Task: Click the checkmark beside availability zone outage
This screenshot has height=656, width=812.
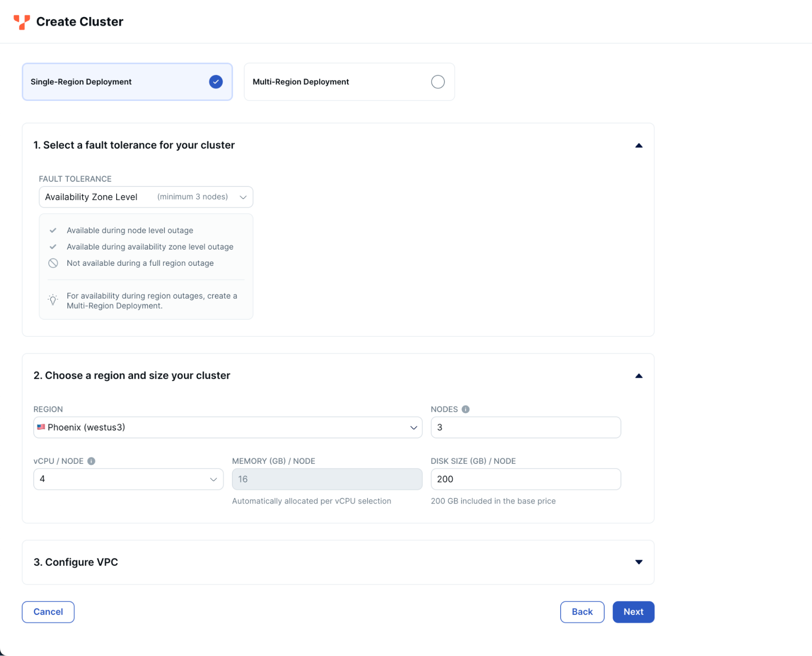Action: click(53, 247)
